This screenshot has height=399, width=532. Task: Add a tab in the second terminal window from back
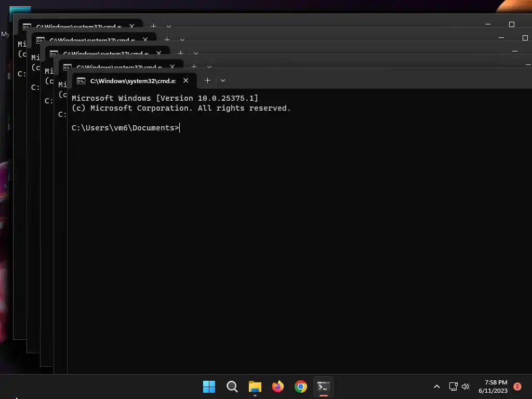[167, 39]
